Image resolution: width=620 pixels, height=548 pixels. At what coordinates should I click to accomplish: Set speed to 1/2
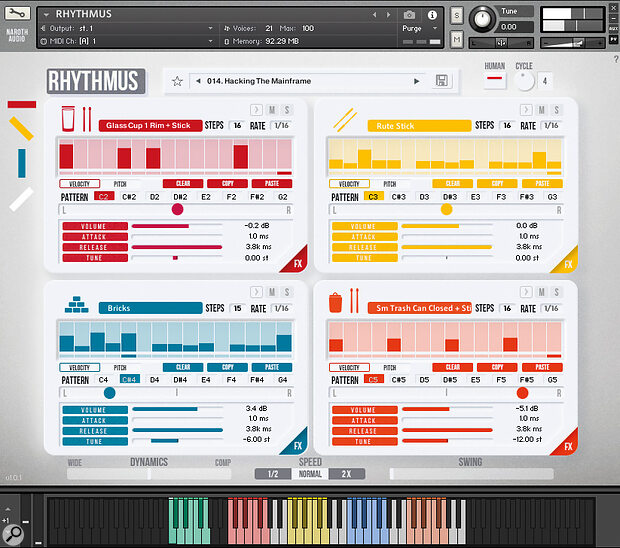point(273,474)
